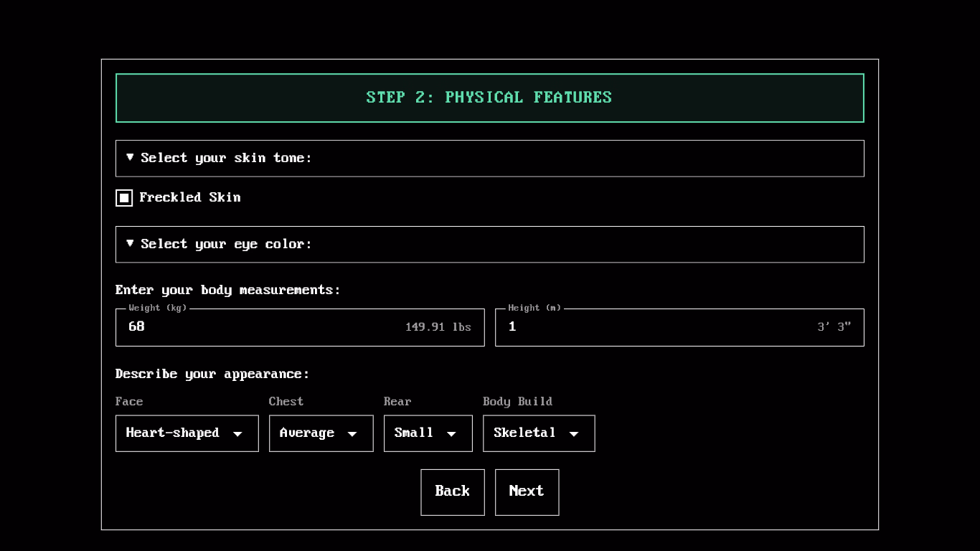Expand the Select your skin tone section

[489, 159]
